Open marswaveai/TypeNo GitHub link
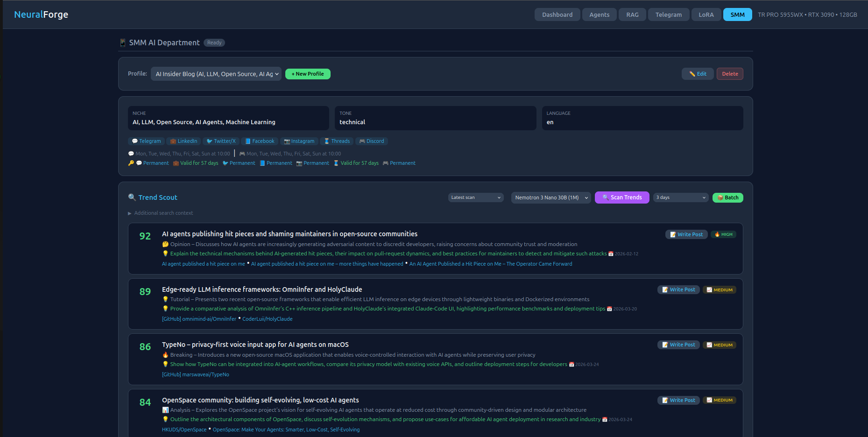Screen dimensions: 868x437 tap(196, 374)
